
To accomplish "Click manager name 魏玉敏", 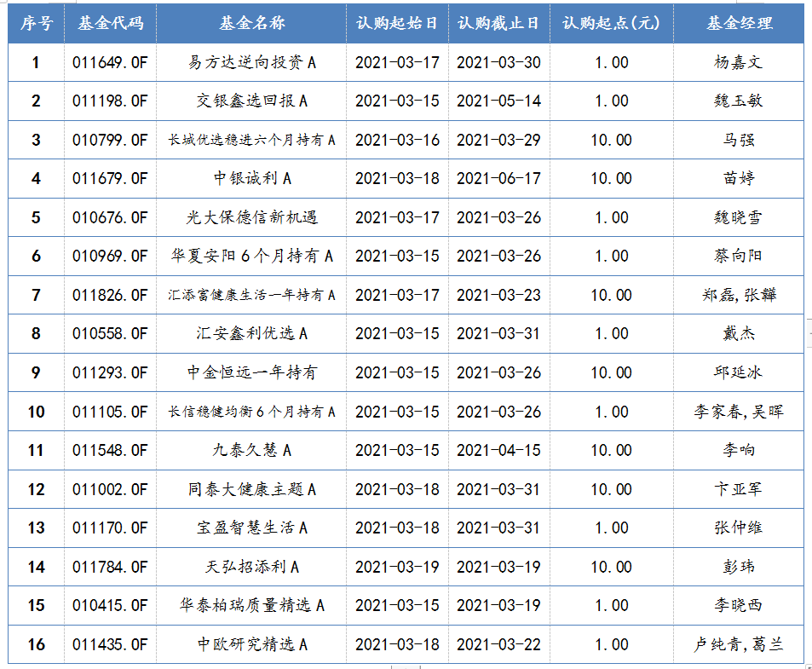I will pos(739,101).
